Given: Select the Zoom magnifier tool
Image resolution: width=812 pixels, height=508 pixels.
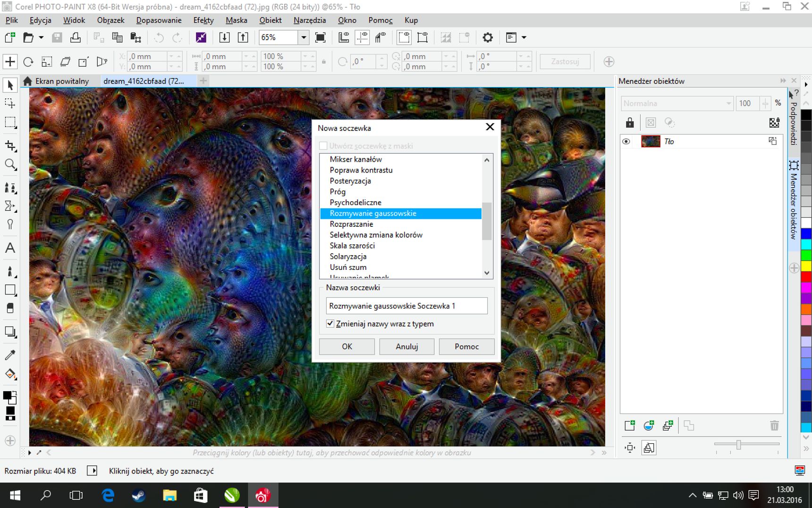Looking at the screenshot, I should (10, 164).
